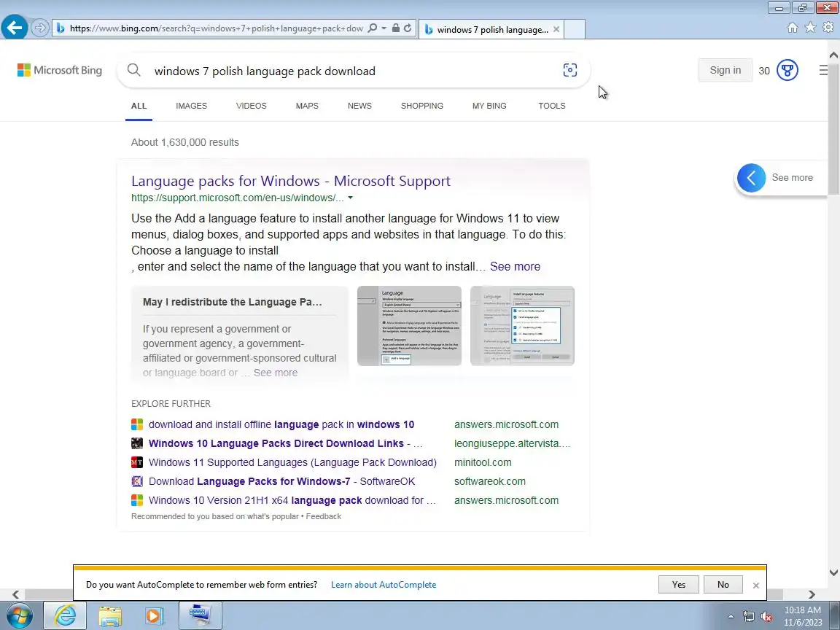The image size is (840, 630).
Task: Click 'See more' after the result snippet
Action: coord(515,267)
